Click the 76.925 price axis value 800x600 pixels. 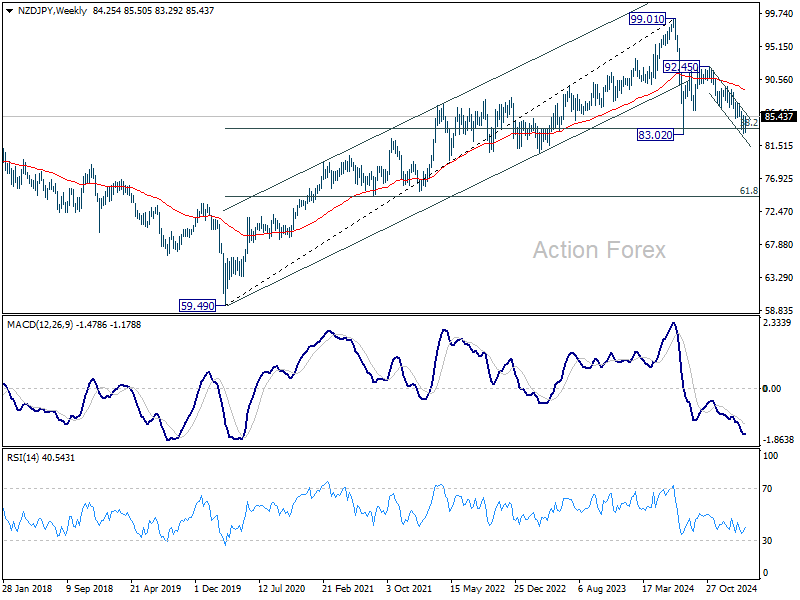(x=779, y=179)
